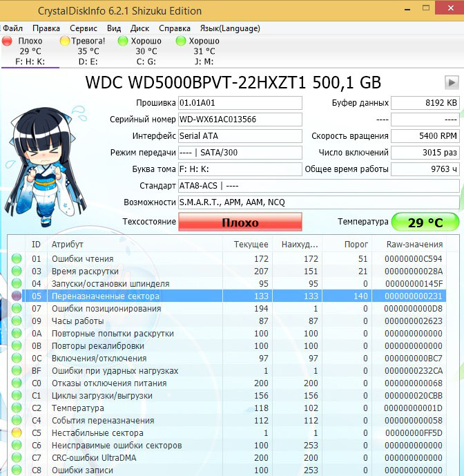This screenshot has width=464, height=476.
Task: Click the serial number field WD-WX61AC013566
Action: tap(240, 120)
